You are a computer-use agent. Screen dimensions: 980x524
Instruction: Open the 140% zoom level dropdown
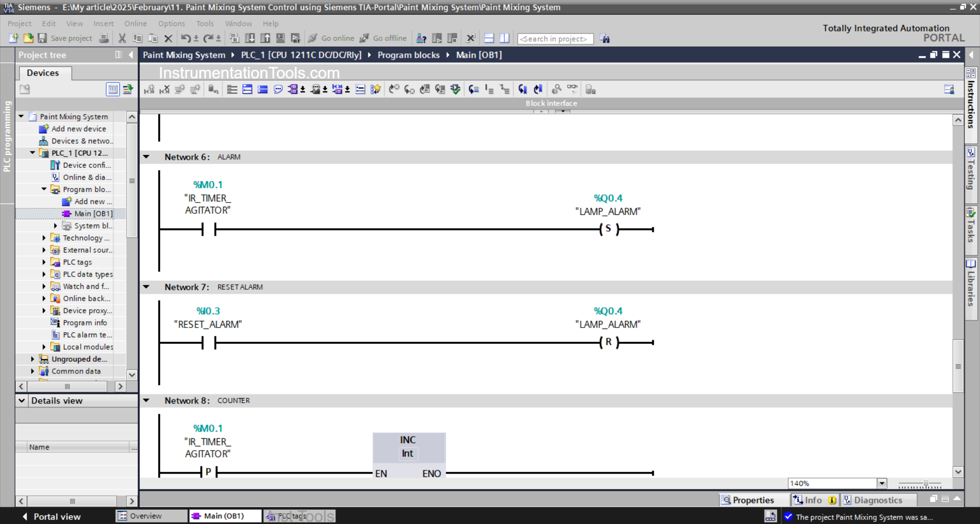tap(881, 483)
